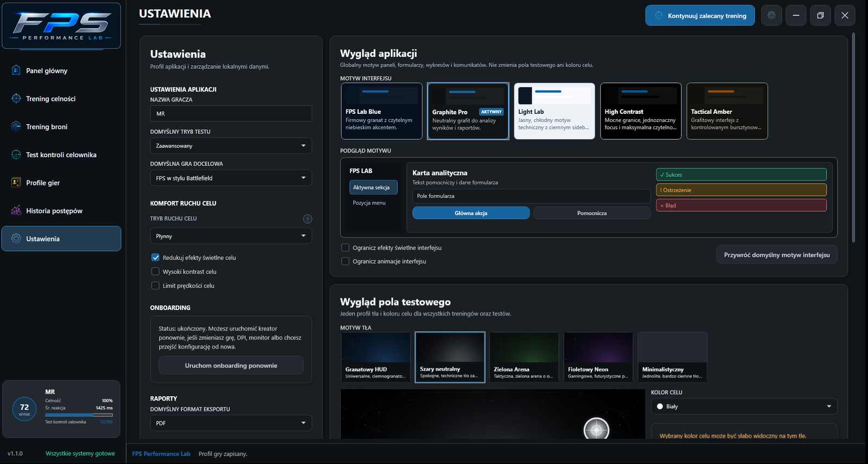The width and height of the screenshot is (868, 464).
Task: Click Test kontroli celownika icon
Action: pyautogui.click(x=16, y=154)
